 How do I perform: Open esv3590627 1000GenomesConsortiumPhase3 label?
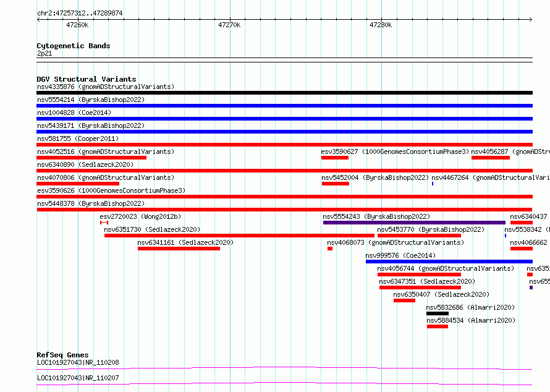[x=395, y=151]
